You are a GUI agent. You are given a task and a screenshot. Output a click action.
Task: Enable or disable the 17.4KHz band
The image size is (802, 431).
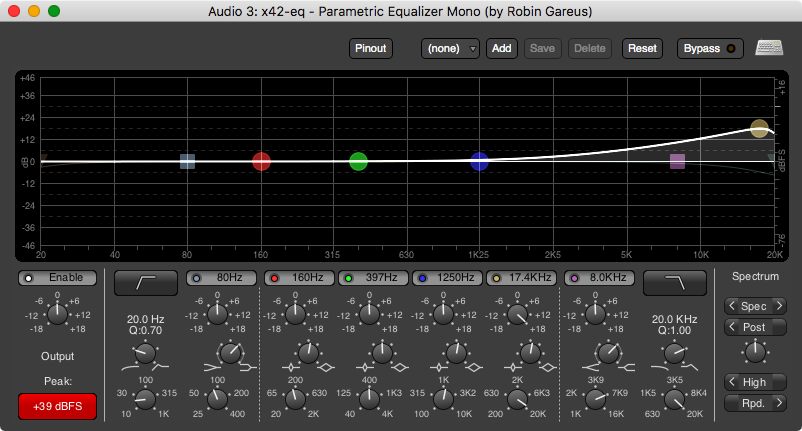(x=521, y=277)
